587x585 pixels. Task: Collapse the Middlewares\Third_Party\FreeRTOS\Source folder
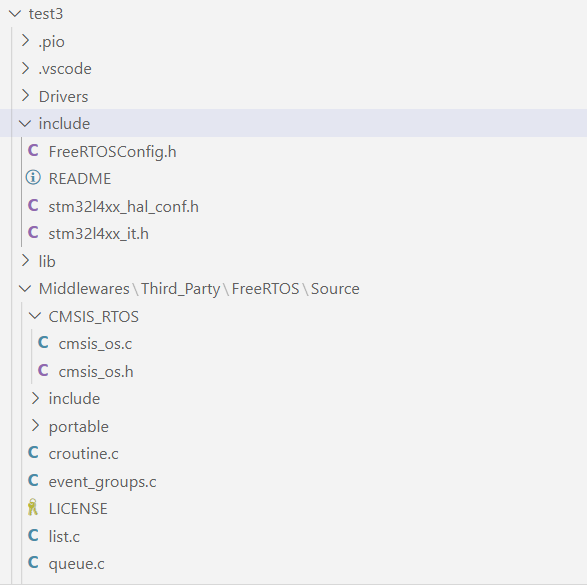pos(25,289)
